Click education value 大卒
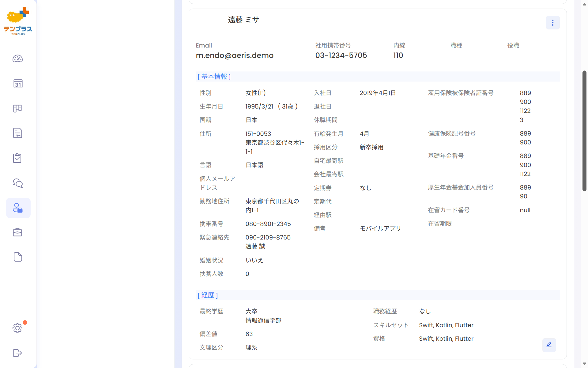This screenshot has height=368, width=588. click(251, 311)
